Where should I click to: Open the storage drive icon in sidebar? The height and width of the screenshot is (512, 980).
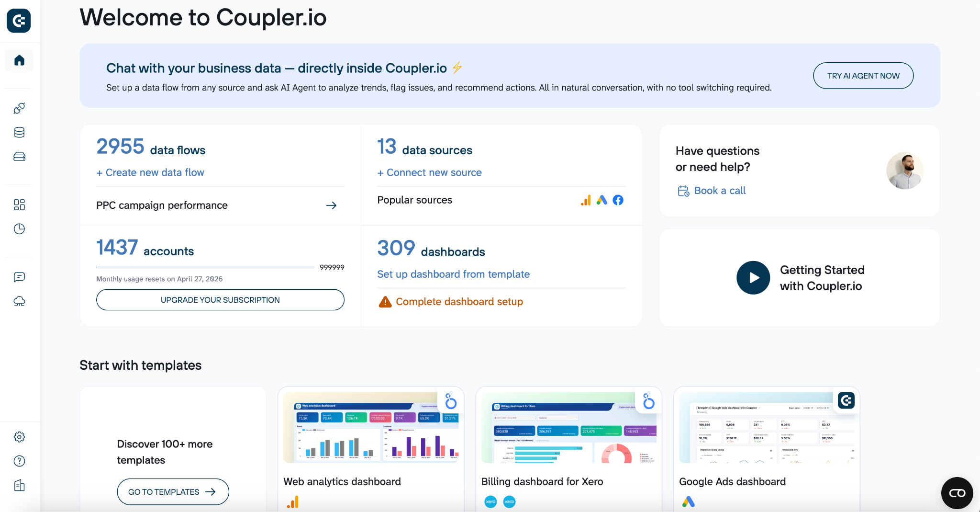pyautogui.click(x=19, y=157)
